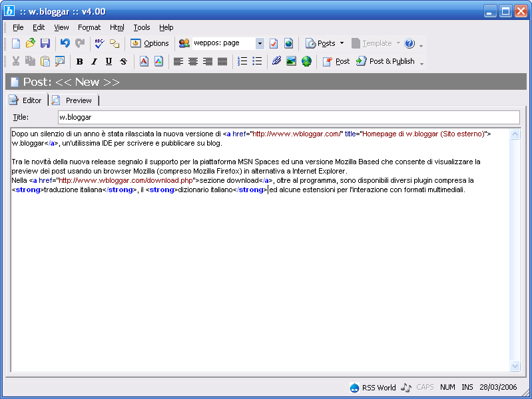This screenshot has width=532, height=399.
Task: Click RSS World in the status bar
Action: point(373,388)
